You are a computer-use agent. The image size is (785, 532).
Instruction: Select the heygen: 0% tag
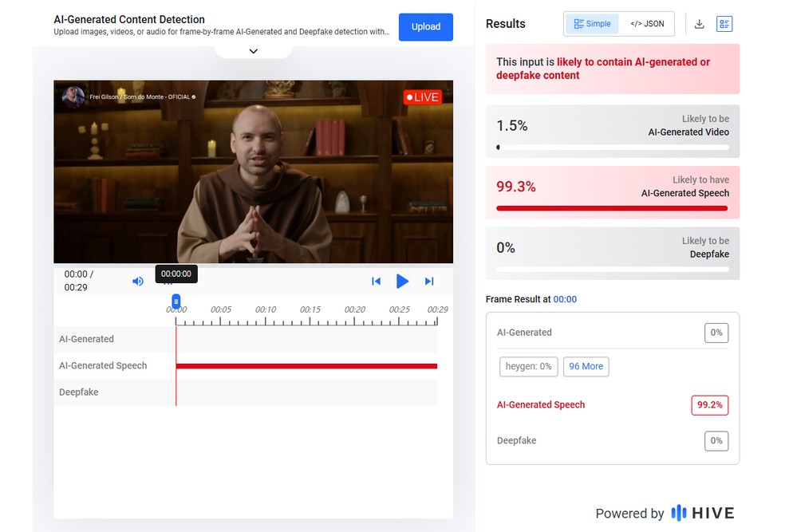(x=528, y=367)
